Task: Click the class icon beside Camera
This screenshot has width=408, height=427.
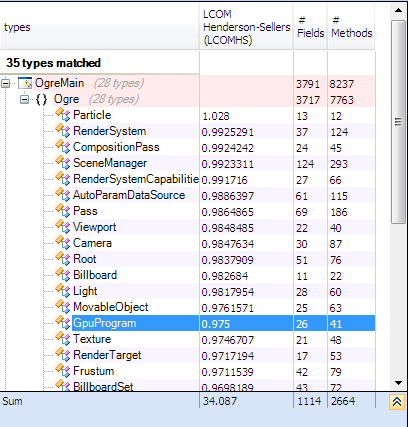Action: (x=63, y=243)
